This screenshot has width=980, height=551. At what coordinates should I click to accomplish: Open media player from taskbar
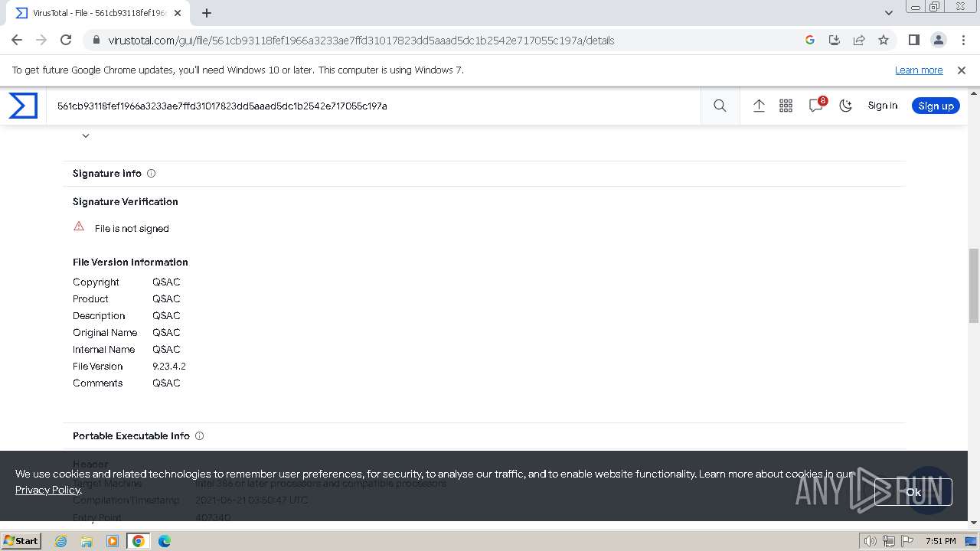coord(113,541)
